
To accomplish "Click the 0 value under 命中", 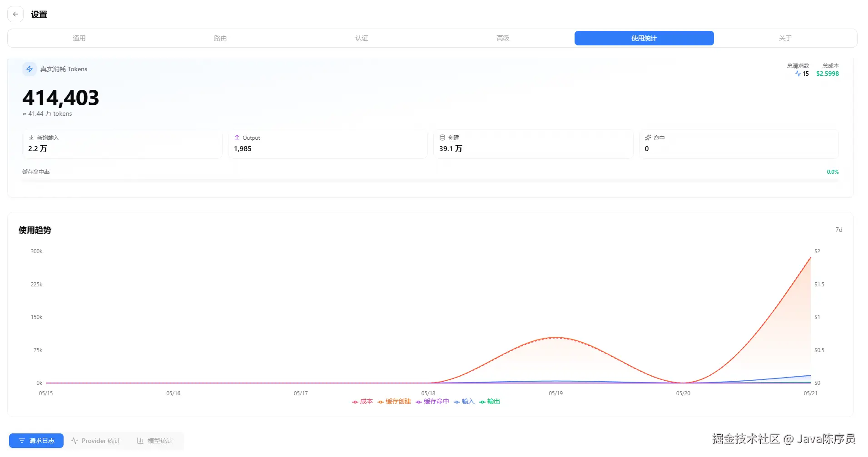I will (647, 149).
